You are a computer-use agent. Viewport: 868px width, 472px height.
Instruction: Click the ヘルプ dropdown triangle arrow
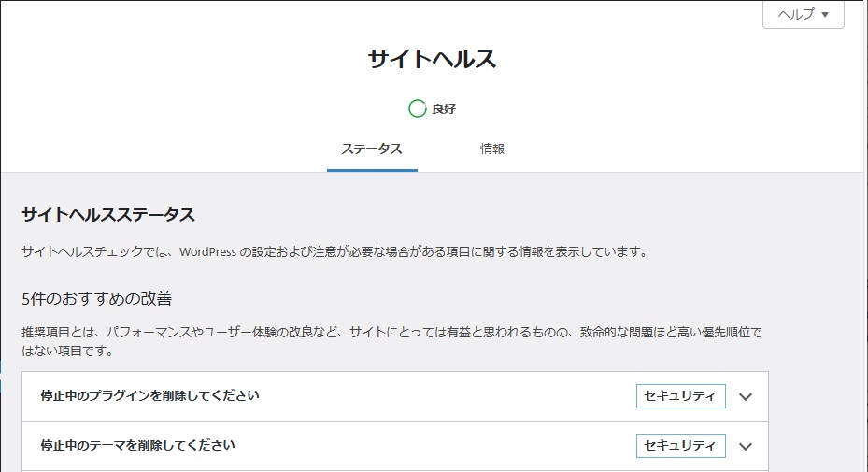pyautogui.click(x=825, y=15)
